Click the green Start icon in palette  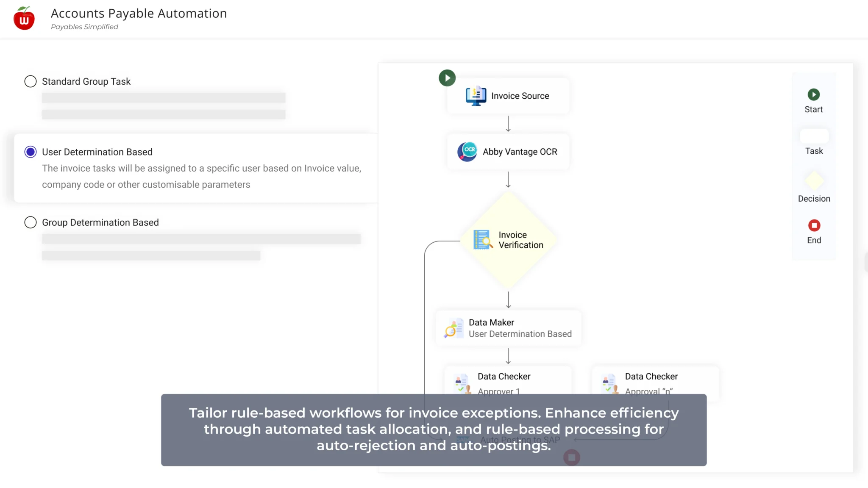pyautogui.click(x=813, y=94)
